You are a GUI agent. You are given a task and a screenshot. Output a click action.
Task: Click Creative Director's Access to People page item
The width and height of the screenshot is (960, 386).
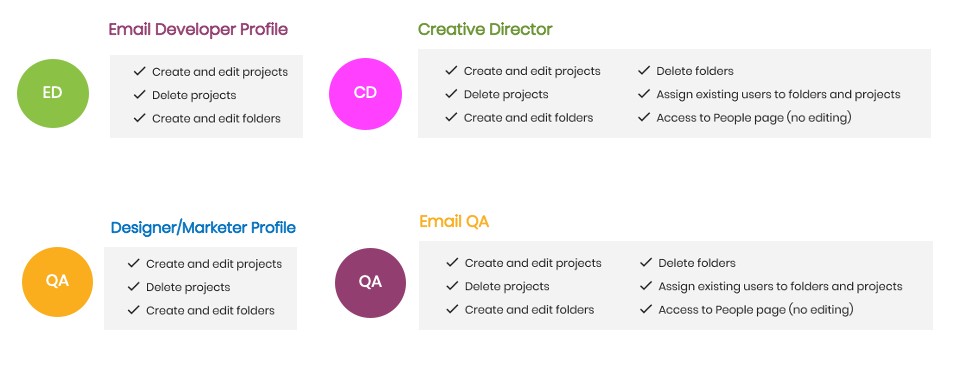[x=754, y=118]
